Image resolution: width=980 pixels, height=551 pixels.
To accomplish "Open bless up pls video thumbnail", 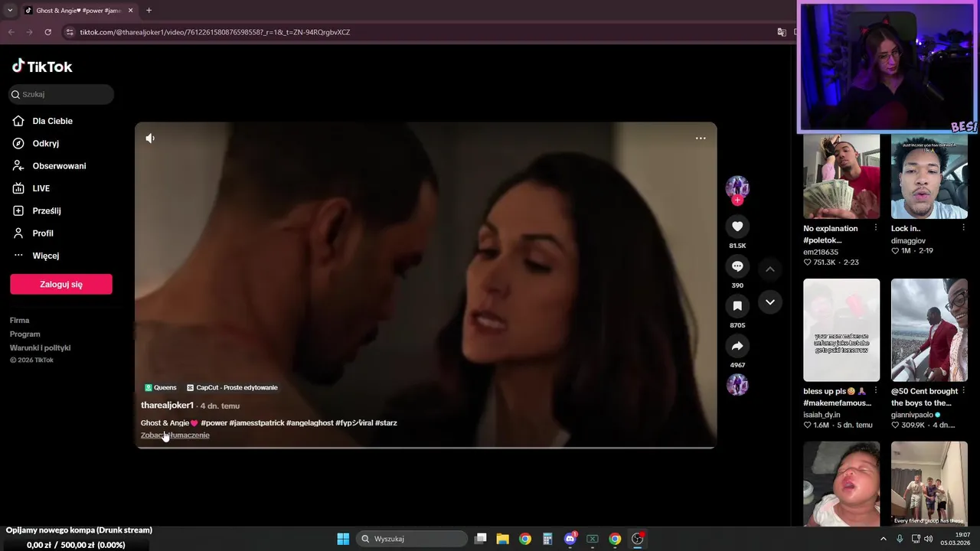I will 841,330.
